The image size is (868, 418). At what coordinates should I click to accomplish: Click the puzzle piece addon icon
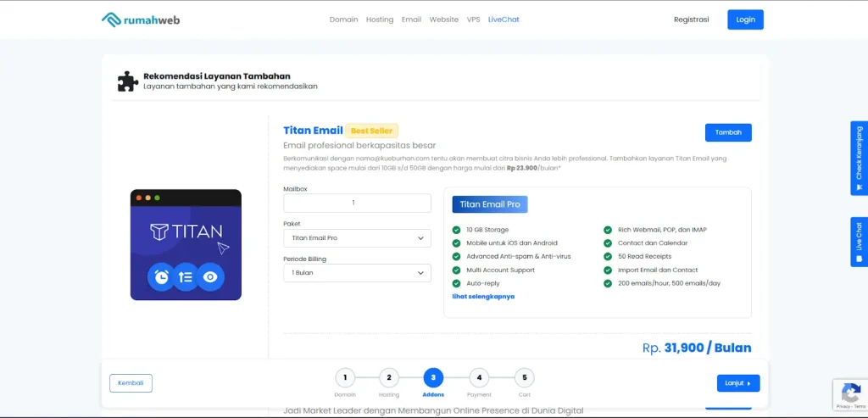128,81
